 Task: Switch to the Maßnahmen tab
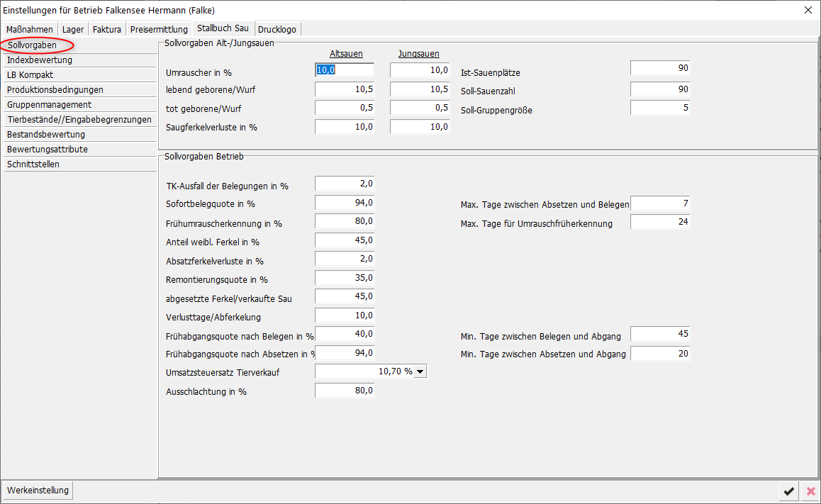click(x=30, y=29)
